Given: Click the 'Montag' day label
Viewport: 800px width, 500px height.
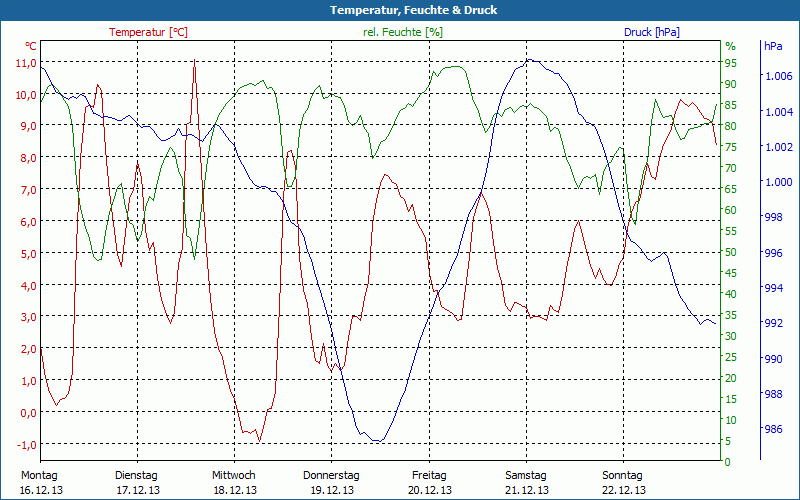Looking at the screenshot, I should [39, 476].
